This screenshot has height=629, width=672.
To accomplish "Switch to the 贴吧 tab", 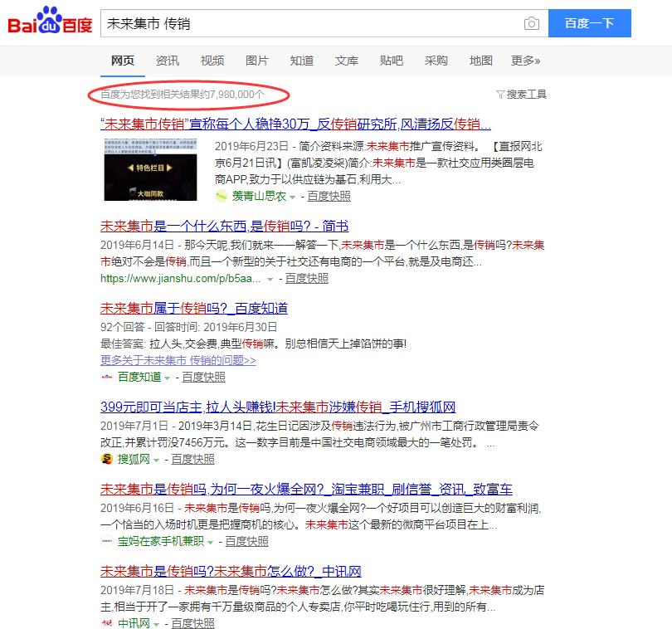I will [392, 61].
